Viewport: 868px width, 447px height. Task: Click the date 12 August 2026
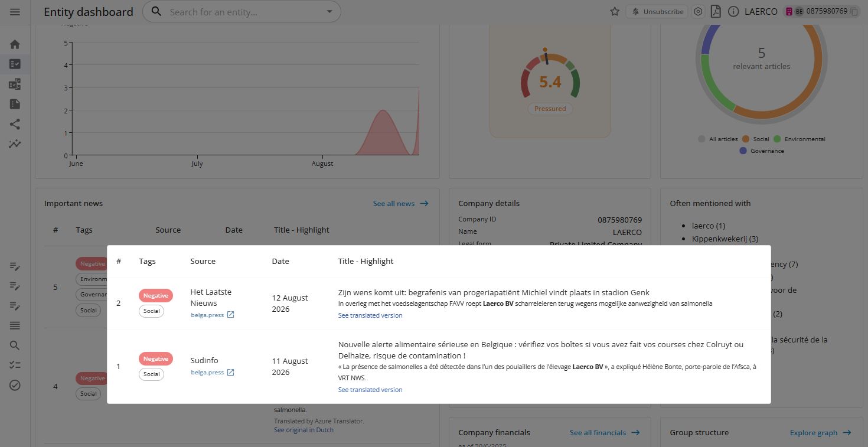coord(290,304)
